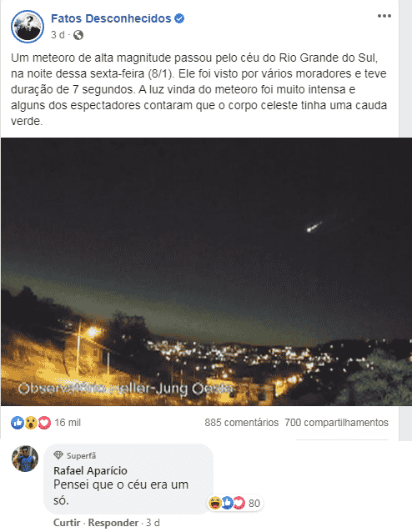View the 700 compartilhamentos list
This screenshot has height=532, width=412.
[x=336, y=423]
